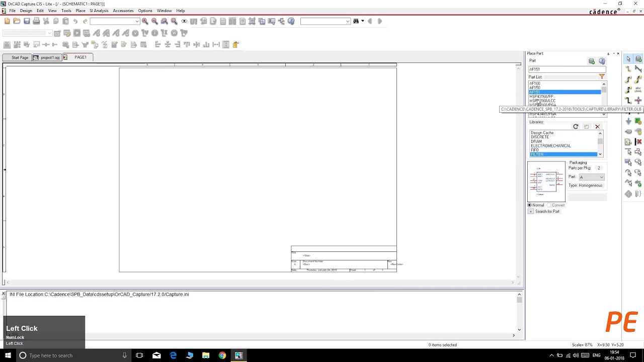
Task: Print the schematic using the printer icon
Action: tap(36, 21)
